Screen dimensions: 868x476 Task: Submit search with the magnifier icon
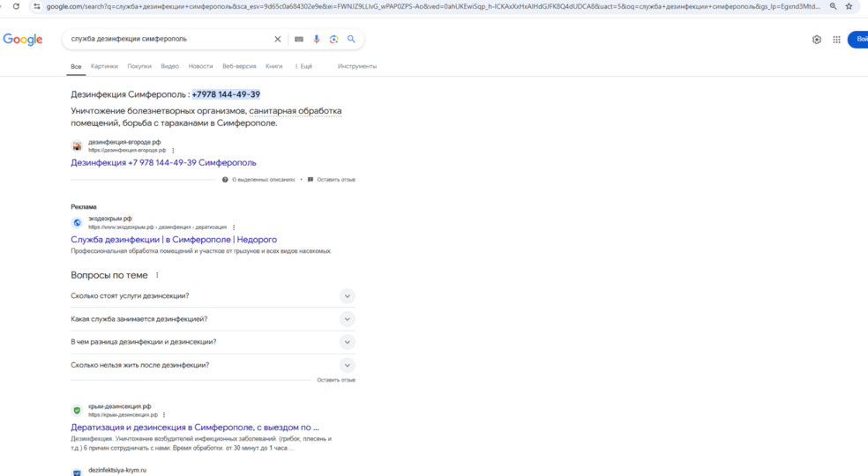pyautogui.click(x=351, y=40)
